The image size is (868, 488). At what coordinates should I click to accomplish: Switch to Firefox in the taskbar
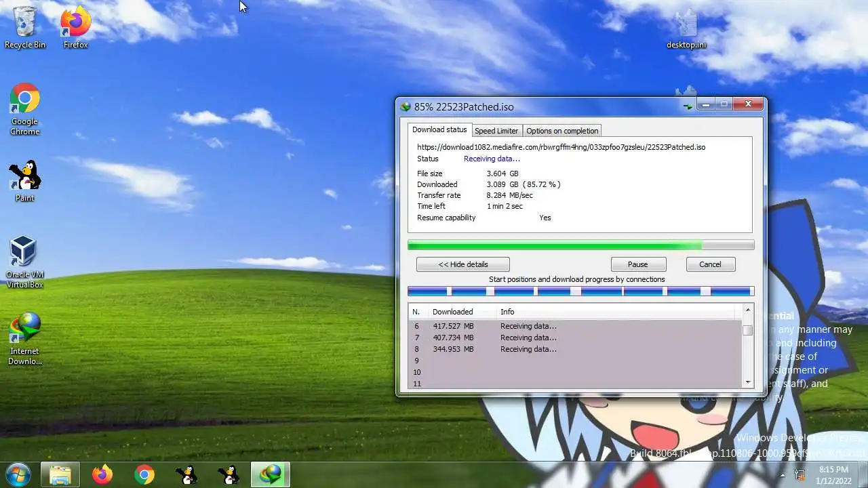tap(102, 474)
